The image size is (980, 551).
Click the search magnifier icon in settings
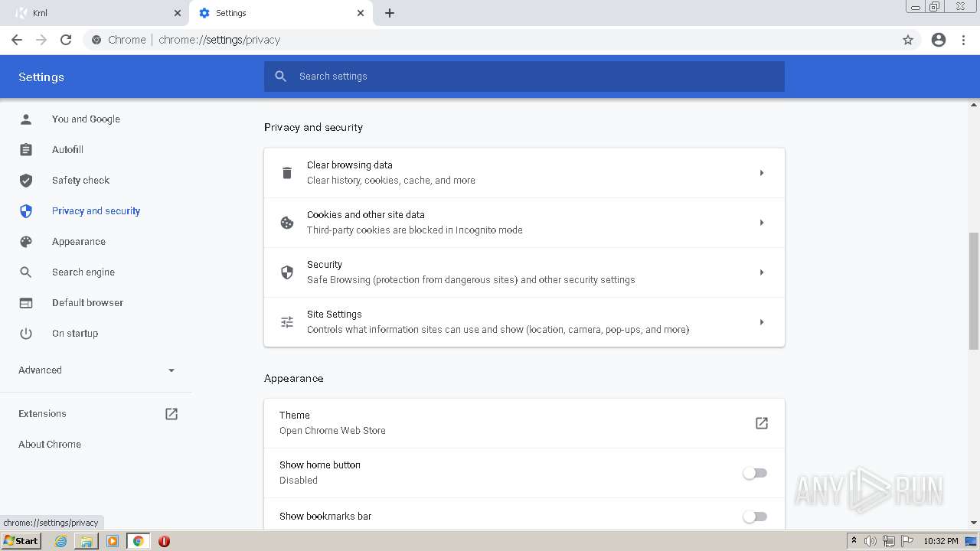(281, 77)
